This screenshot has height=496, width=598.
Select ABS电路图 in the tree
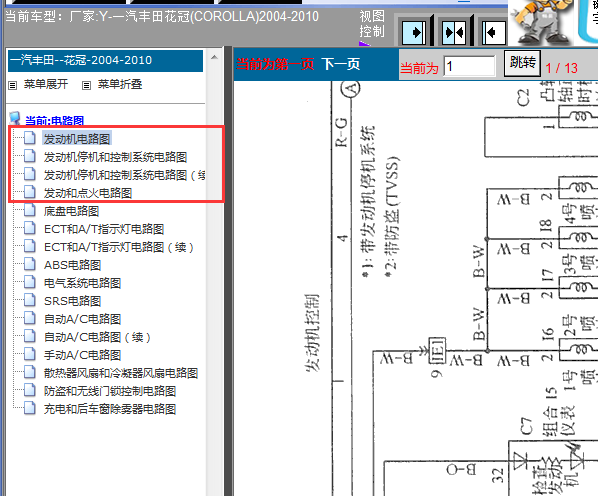pyautogui.click(x=72, y=265)
